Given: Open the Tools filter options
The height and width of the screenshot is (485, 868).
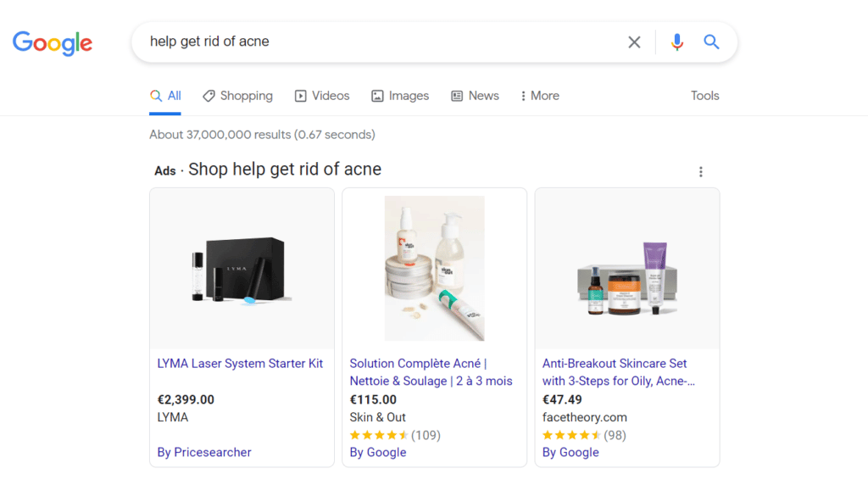Looking at the screenshot, I should coord(704,96).
